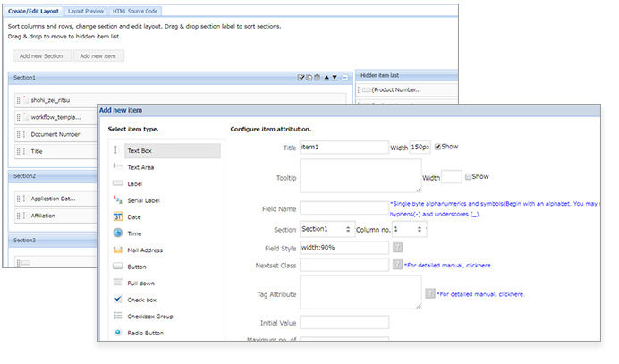
Task: Toggle the Show checkbox beside Title width
Action: click(x=437, y=147)
